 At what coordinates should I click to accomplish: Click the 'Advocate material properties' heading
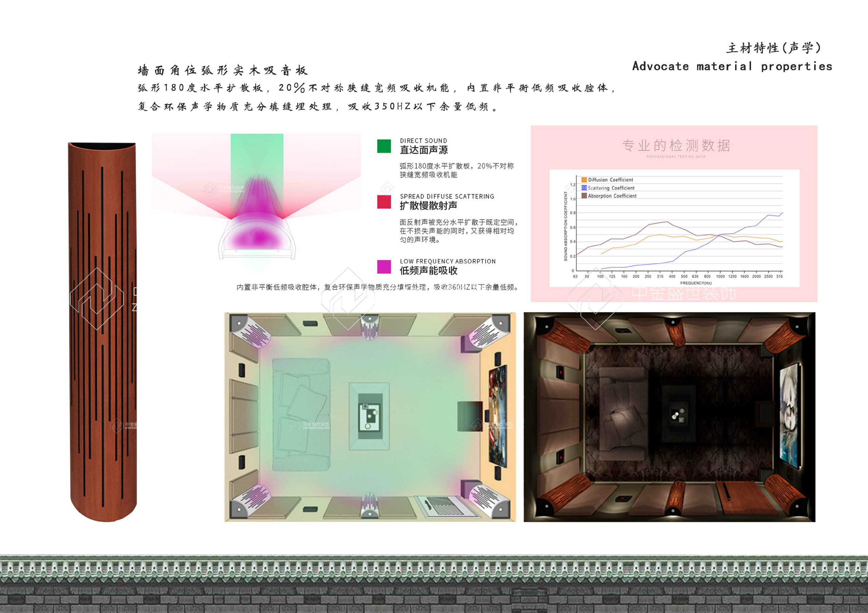pyautogui.click(x=732, y=66)
